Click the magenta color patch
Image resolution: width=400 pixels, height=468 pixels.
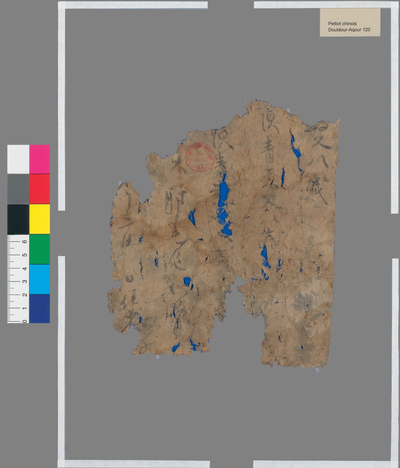tap(40, 159)
